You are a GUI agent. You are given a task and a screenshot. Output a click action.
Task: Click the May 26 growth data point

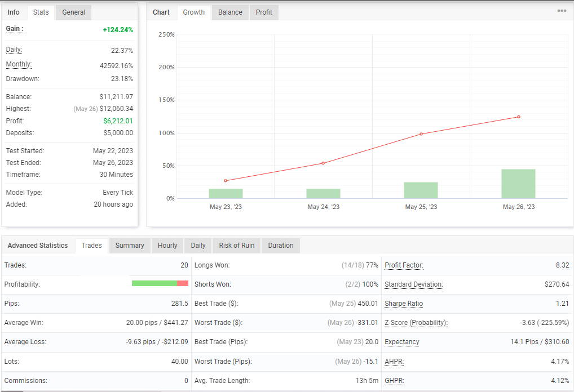click(519, 117)
